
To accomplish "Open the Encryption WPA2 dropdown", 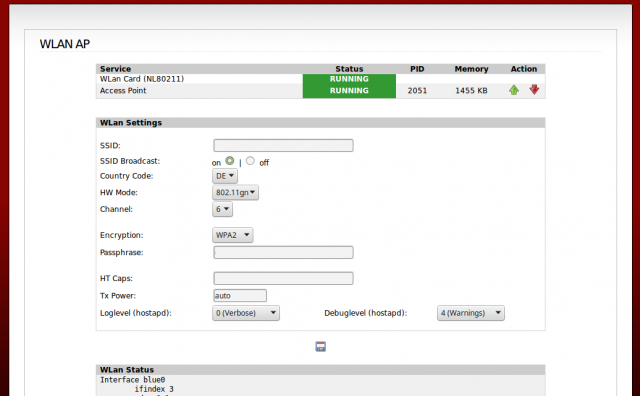I will (233, 235).
